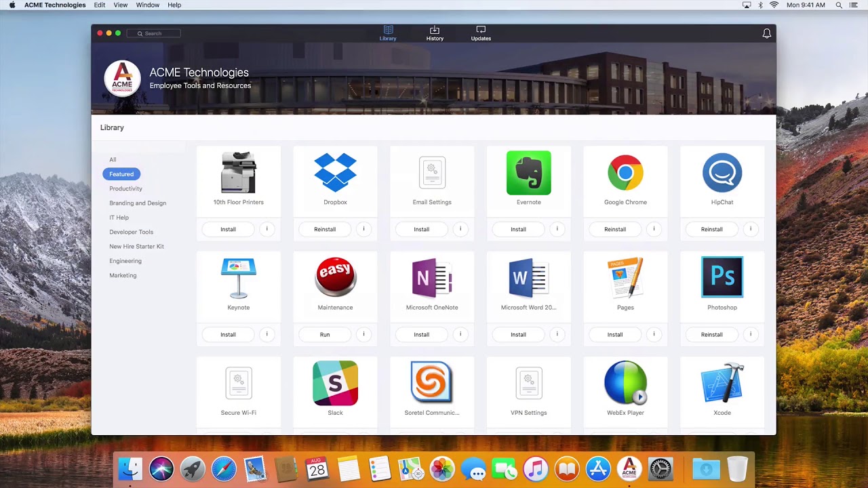The height and width of the screenshot is (488, 868).
Task: Select the Dropbox app icon
Action: tap(335, 172)
